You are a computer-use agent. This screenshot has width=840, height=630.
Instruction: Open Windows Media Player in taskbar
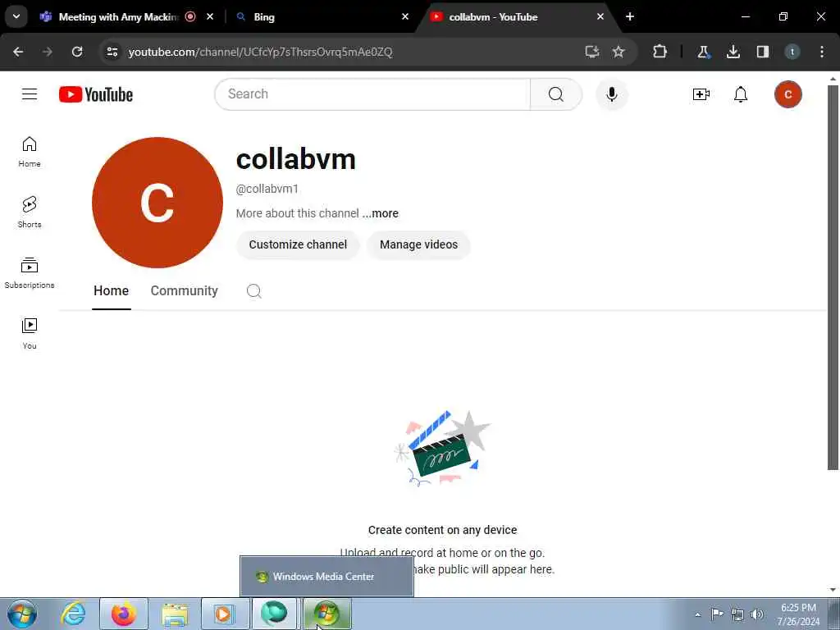(226, 614)
